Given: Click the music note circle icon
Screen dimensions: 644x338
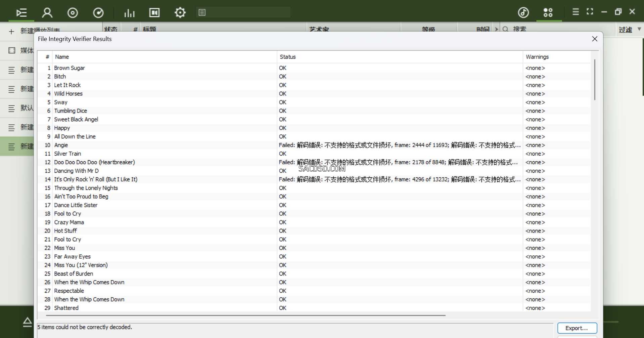Looking at the screenshot, I should [x=523, y=13].
